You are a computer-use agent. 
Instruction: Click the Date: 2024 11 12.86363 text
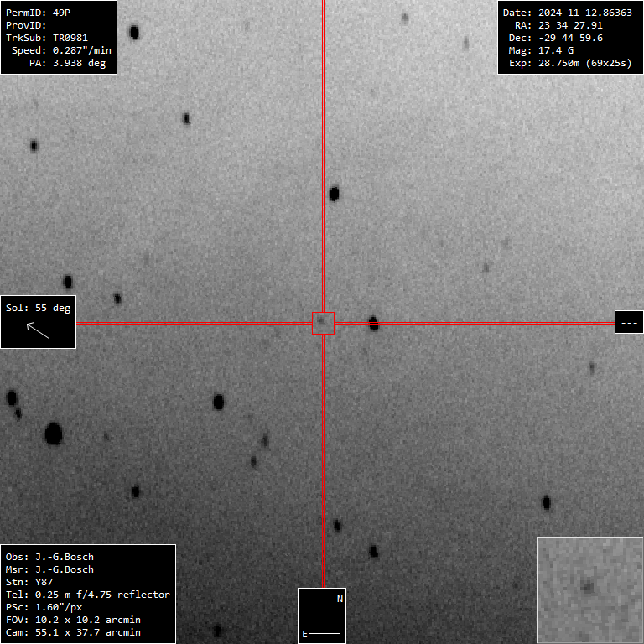click(x=567, y=13)
